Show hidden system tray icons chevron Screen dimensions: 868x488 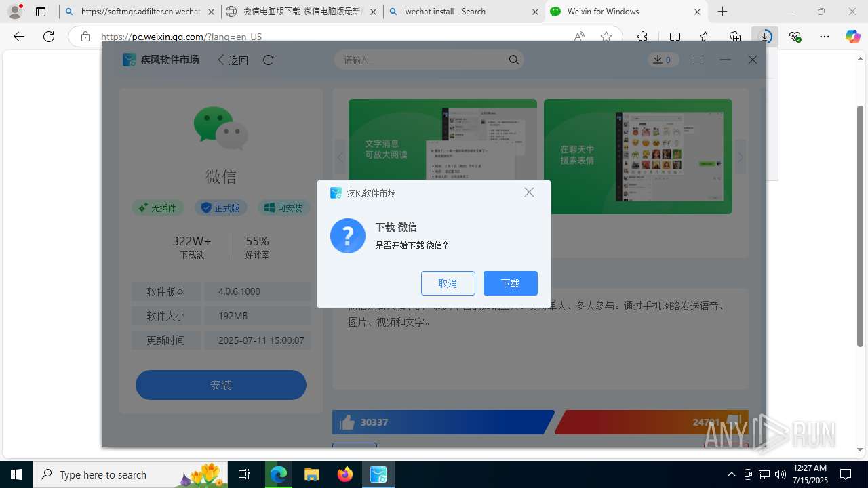point(731,474)
